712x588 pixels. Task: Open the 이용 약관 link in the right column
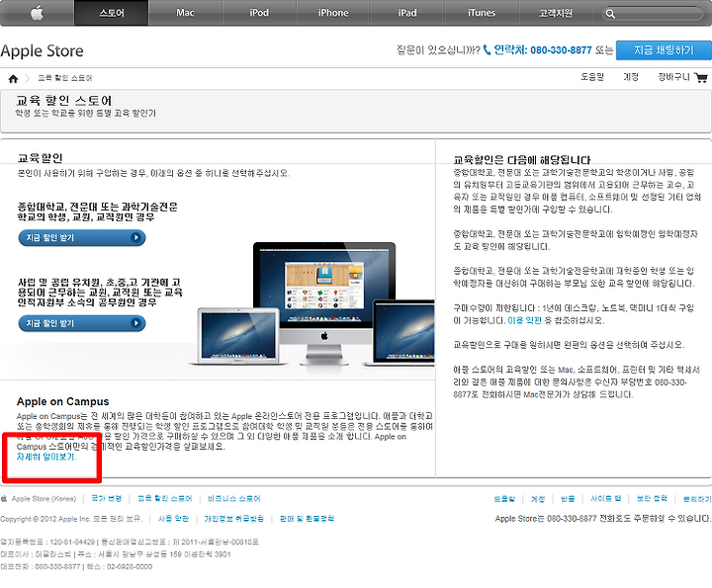tap(524, 320)
